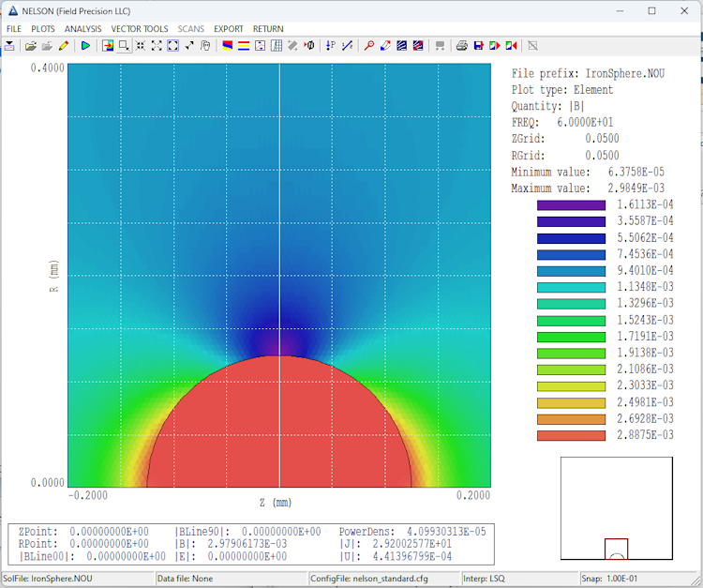Click the crossed-out box icon at toolbar end
703x588 pixels.
pyautogui.click(x=532, y=46)
